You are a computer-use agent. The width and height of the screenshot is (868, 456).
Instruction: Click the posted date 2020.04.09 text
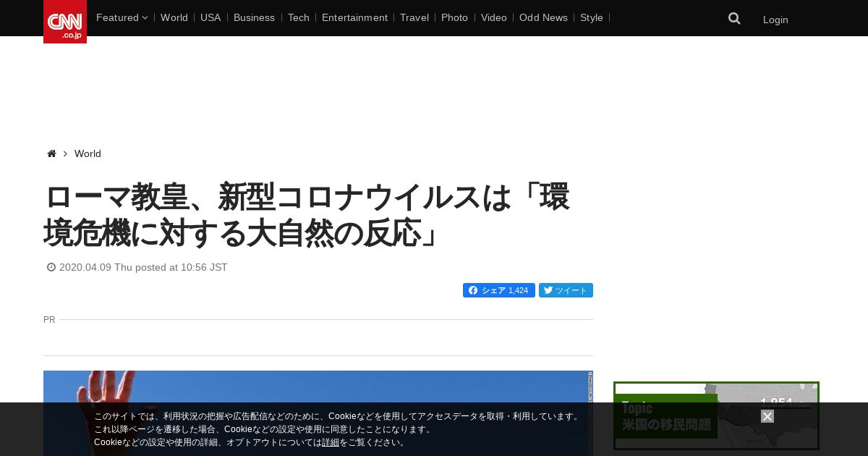(143, 267)
